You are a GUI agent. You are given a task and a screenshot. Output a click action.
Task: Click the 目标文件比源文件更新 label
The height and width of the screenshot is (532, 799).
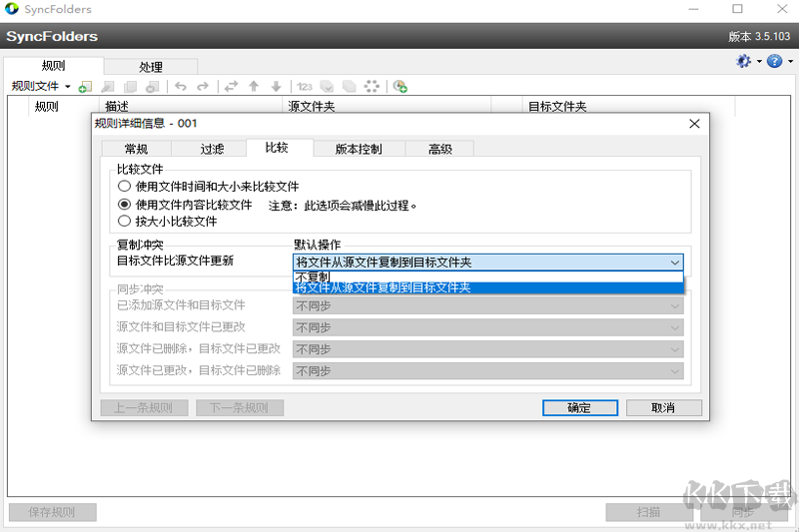click(175, 261)
